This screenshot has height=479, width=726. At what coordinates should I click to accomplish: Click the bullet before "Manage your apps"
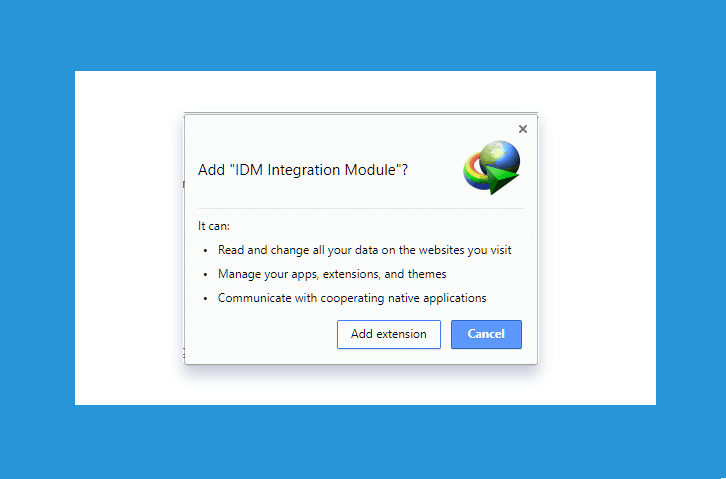tap(206, 275)
